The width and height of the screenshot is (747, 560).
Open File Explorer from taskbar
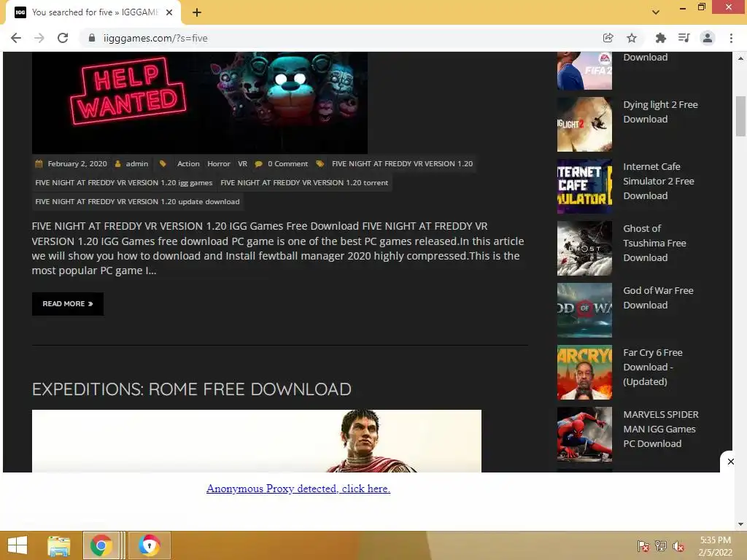tap(59, 545)
